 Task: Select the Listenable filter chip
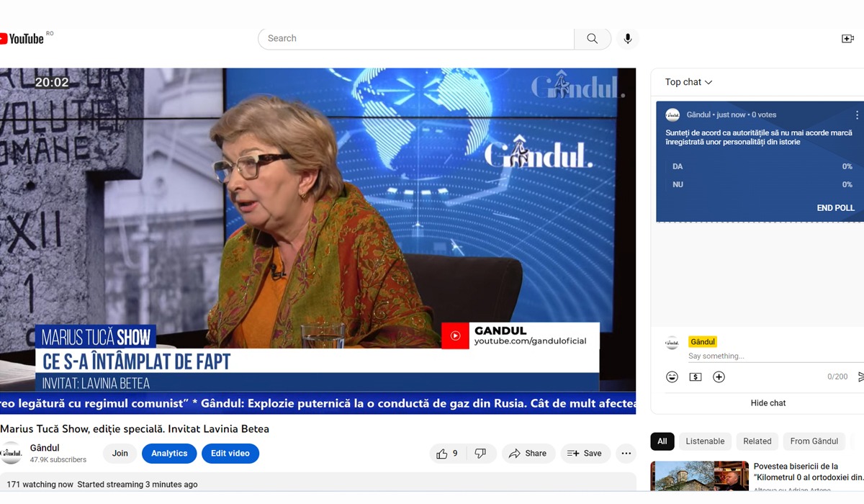(705, 441)
